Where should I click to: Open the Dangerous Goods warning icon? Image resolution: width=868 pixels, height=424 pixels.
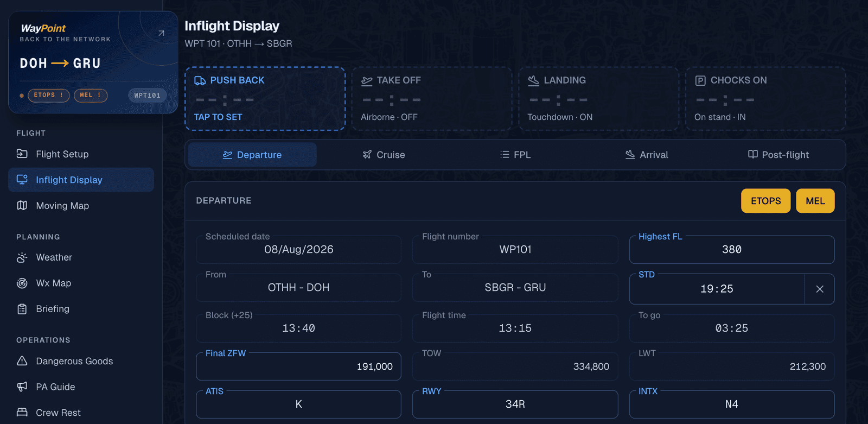[22, 361]
